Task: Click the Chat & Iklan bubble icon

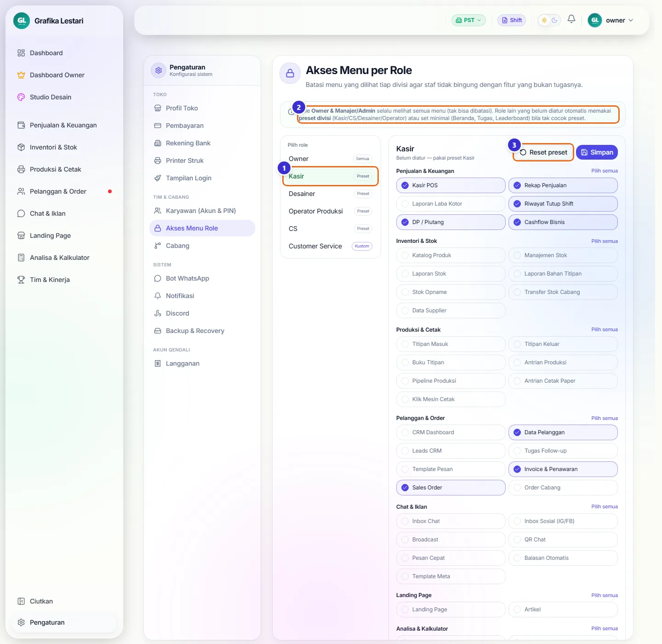Action: [21, 213]
